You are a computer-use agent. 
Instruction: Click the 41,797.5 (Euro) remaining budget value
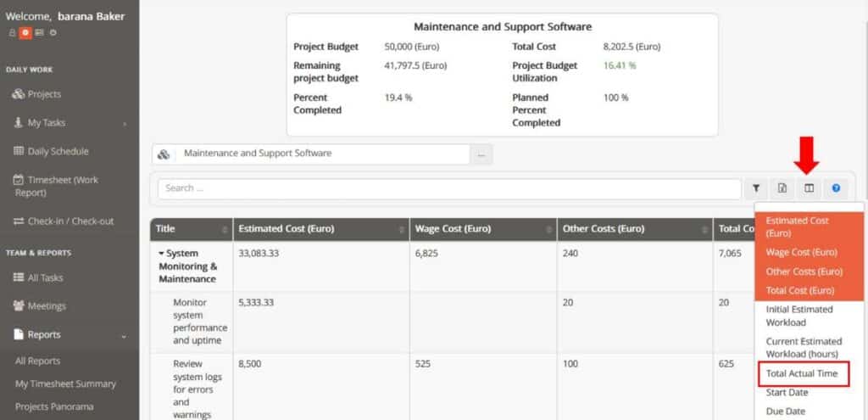[x=415, y=65]
